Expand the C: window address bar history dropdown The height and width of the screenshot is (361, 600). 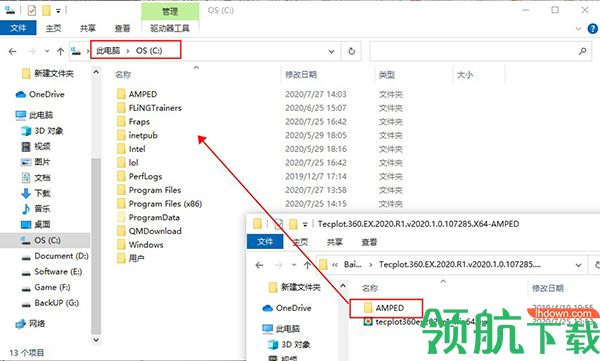tap(331, 51)
